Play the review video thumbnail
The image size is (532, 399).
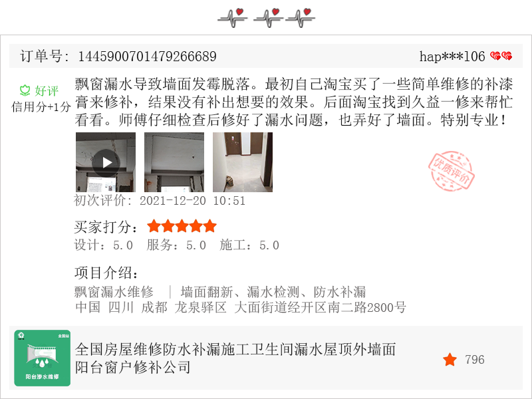[x=106, y=162]
